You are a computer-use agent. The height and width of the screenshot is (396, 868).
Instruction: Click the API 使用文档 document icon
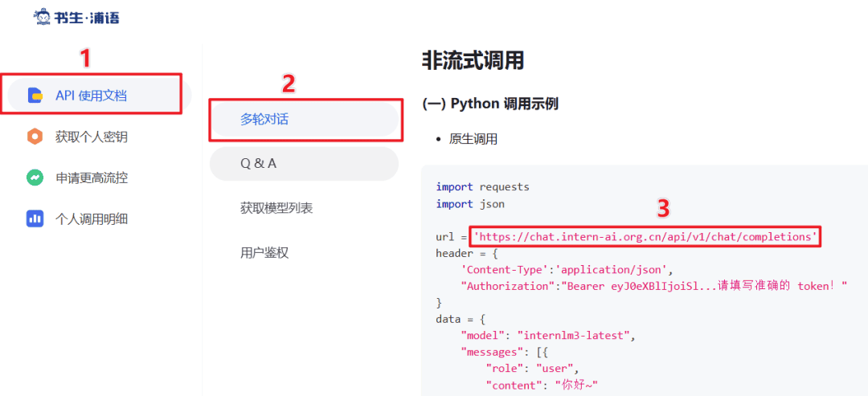pyautogui.click(x=35, y=95)
